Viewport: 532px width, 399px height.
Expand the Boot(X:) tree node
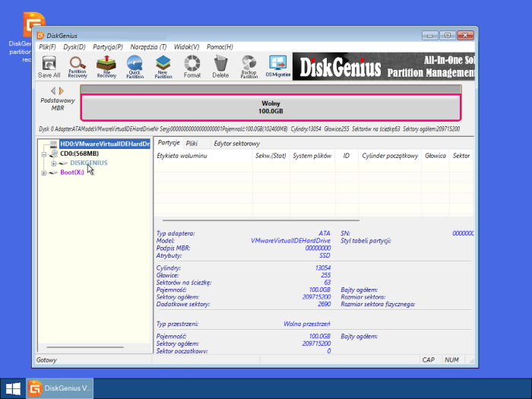(x=44, y=173)
